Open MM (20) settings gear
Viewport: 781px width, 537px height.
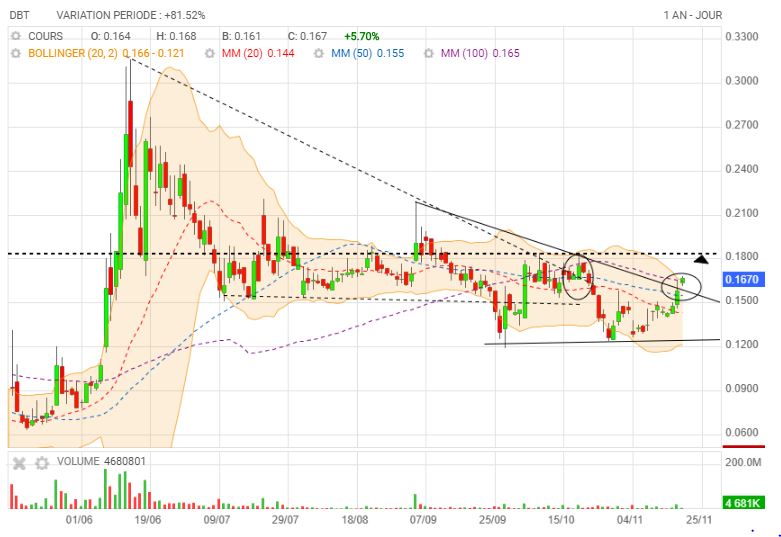pyautogui.click(x=210, y=53)
